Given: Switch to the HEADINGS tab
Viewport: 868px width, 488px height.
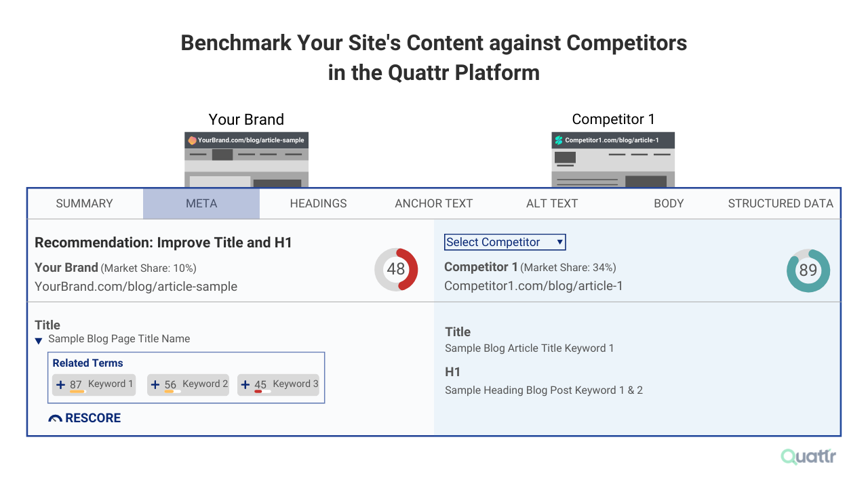Looking at the screenshot, I should [x=318, y=203].
